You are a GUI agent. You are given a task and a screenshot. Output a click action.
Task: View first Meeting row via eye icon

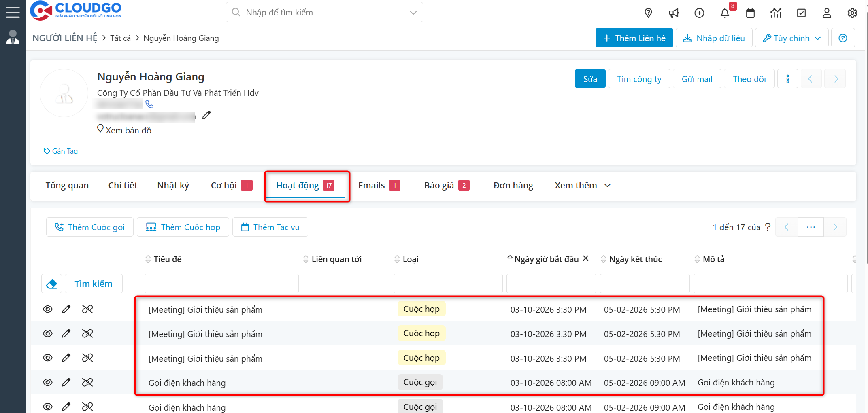point(48,309)
